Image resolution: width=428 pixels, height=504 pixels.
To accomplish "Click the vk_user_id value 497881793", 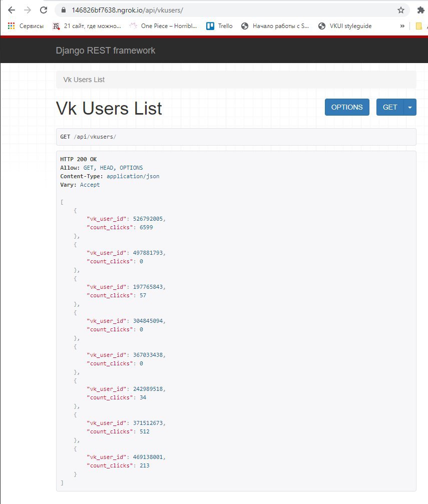I will pos(148,253).
